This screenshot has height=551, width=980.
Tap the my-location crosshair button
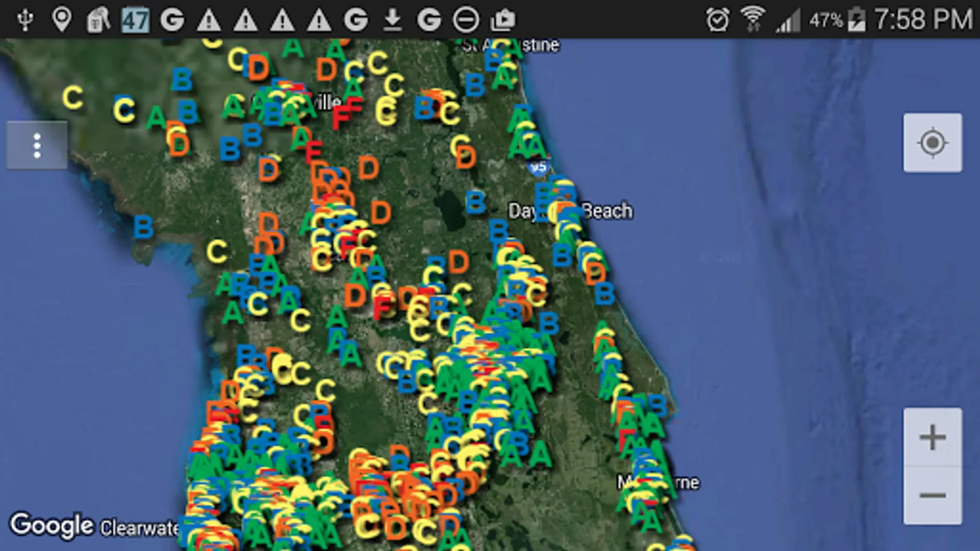click(x=932, y=143)
